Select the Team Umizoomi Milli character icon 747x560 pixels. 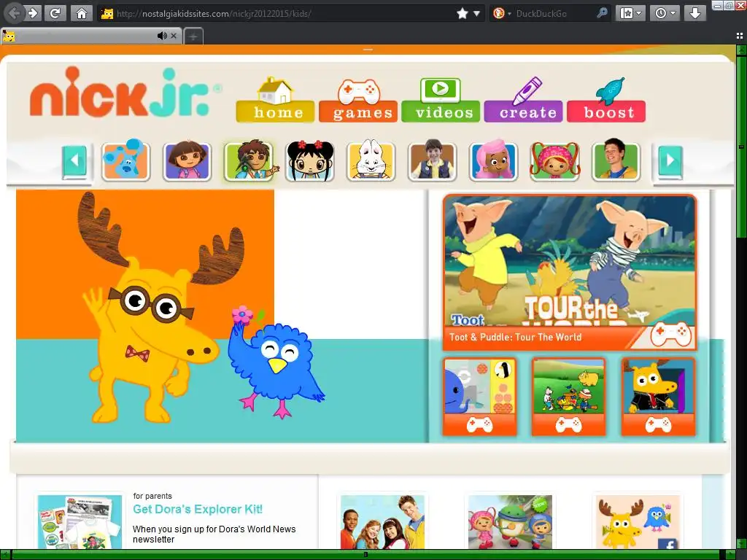(x=554, y=161)
